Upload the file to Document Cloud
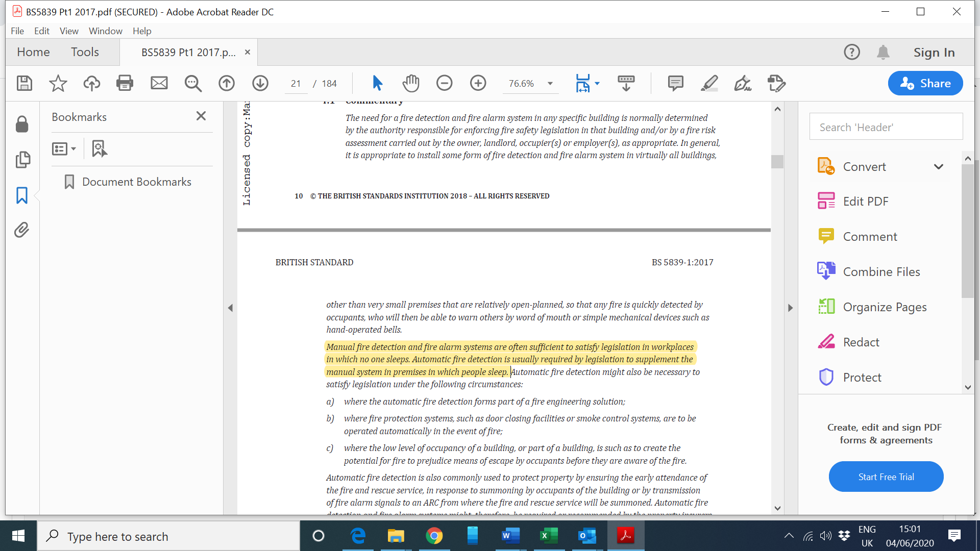 92,83
